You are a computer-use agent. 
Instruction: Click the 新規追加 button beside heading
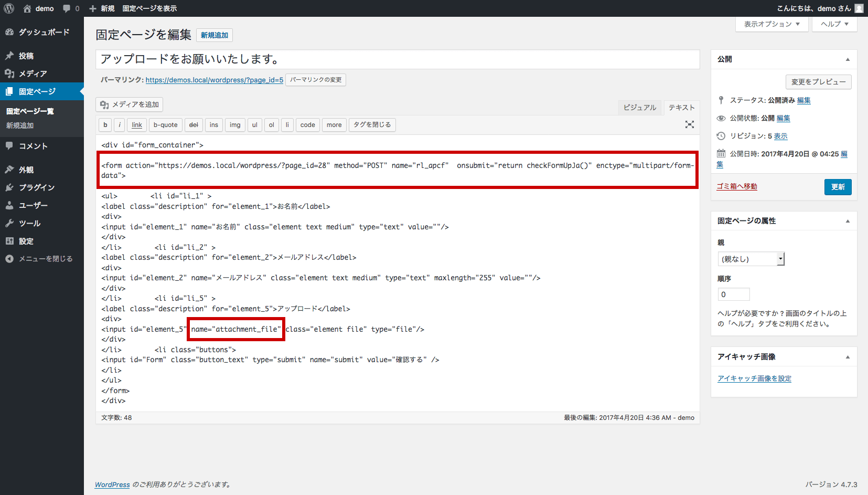(215, 35)
